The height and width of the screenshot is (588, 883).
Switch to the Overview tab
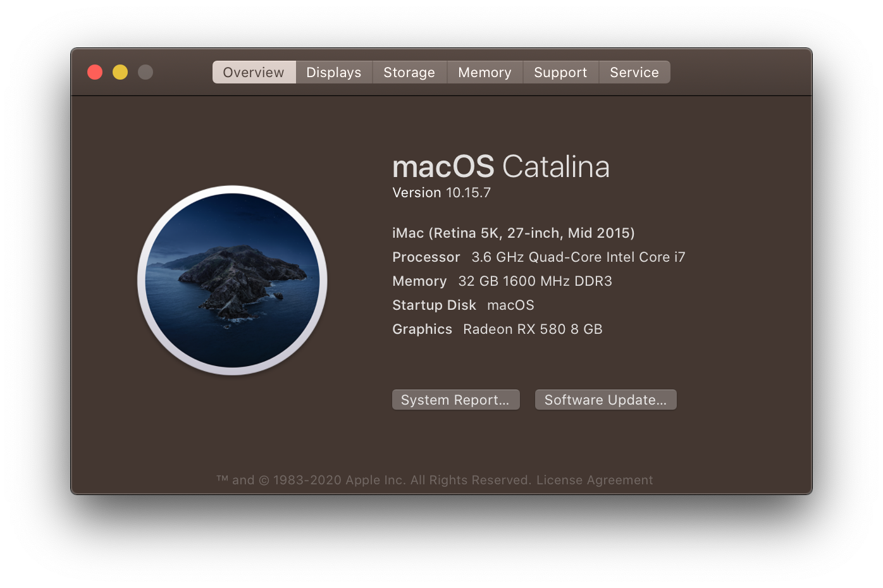click(254, 72)
